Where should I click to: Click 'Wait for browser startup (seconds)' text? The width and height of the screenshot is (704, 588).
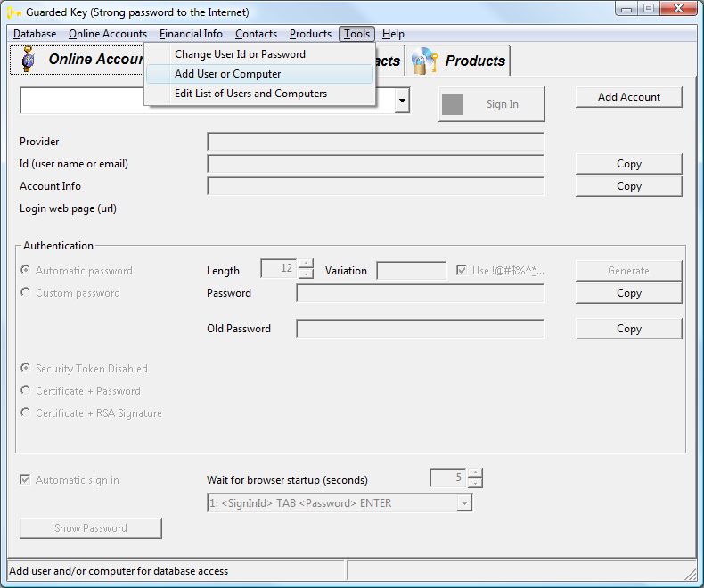pos(287,480)
